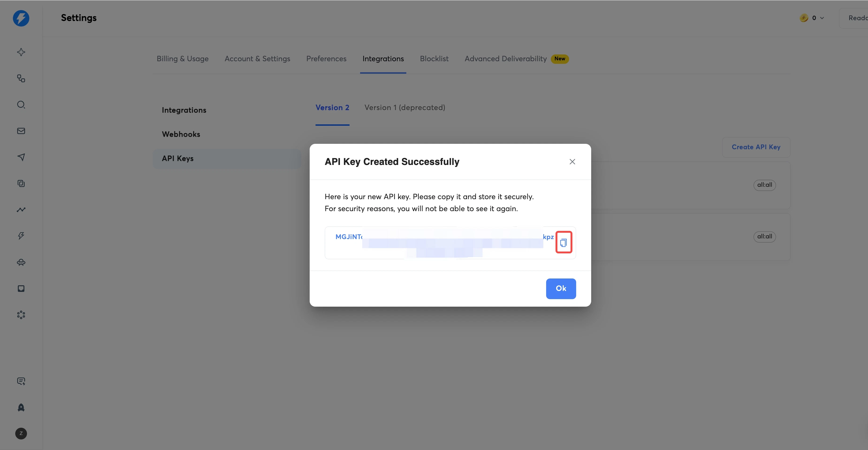This screenshot has width=868, height=450.
Task: Click the Ok button in dialog
Action: click(561, 289)
